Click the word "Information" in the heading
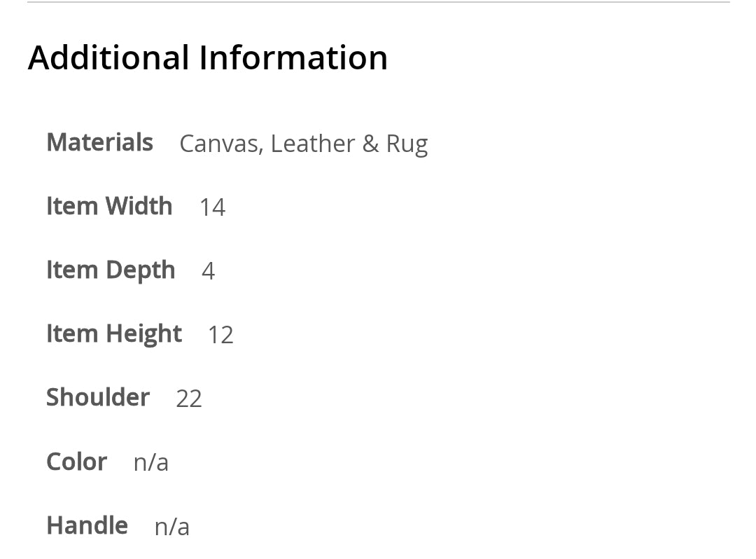Screen dimensions: 756x559 tap(293, 57)
